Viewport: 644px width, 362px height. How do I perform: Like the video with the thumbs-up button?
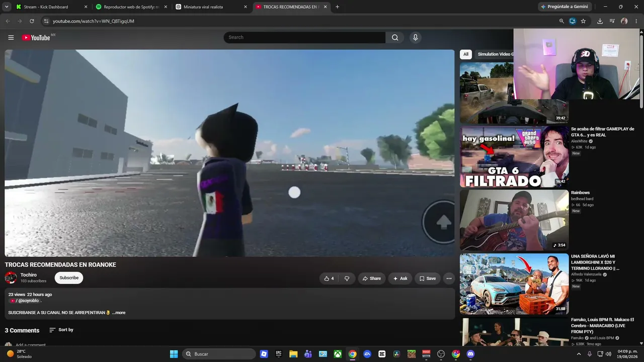click(x=329, y=279)
